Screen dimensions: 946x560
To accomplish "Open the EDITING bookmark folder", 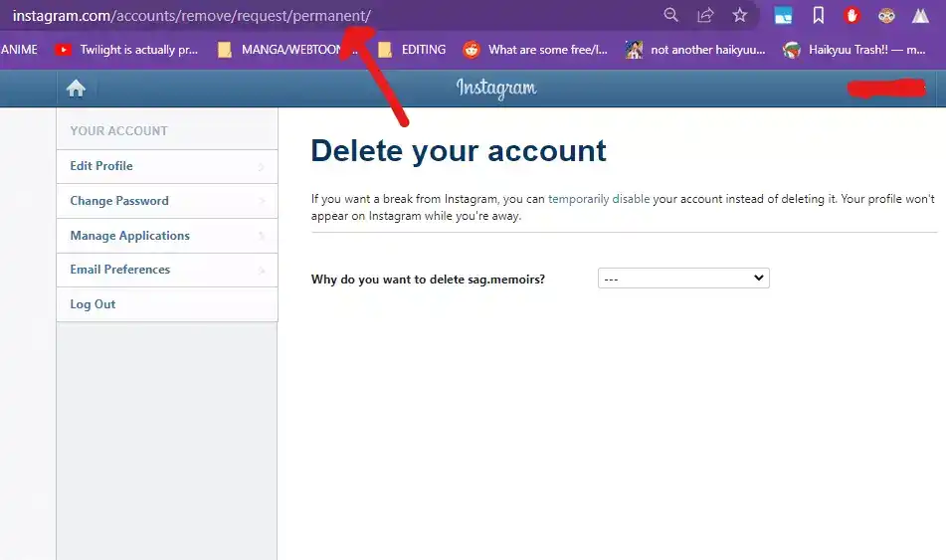I will (x=412, y=50).
